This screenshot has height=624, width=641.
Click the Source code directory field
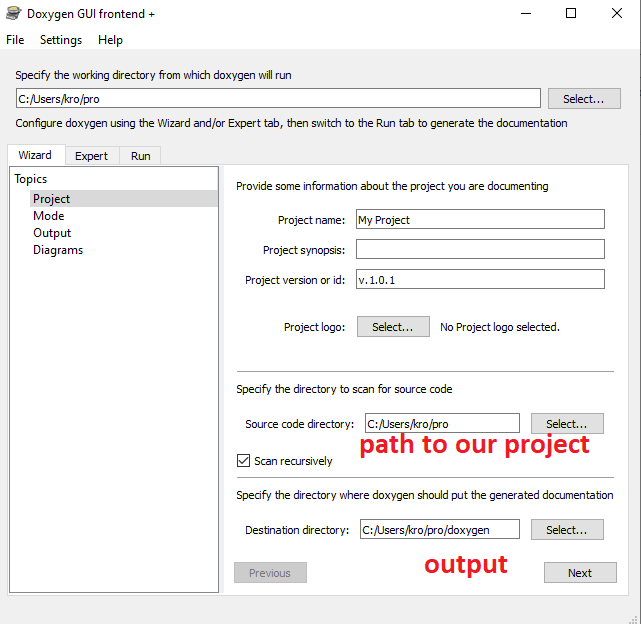click(x=442, y=423)
